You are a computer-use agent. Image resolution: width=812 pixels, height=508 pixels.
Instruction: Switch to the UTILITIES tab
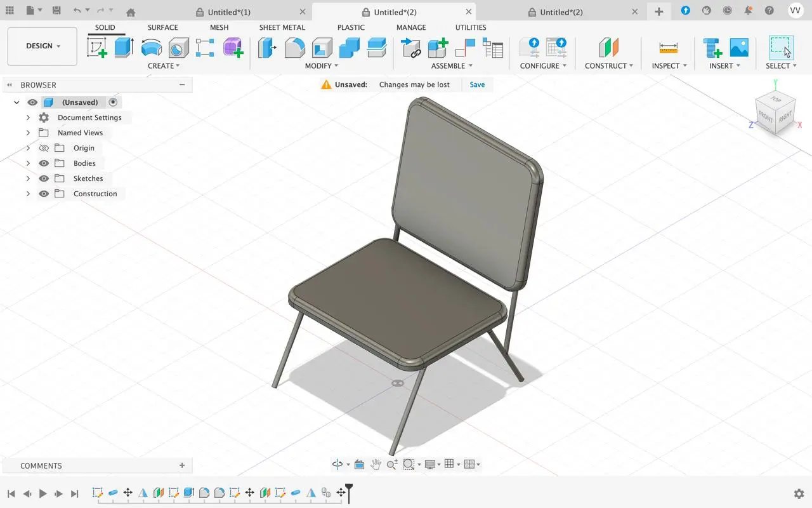[x=471, y=27]
